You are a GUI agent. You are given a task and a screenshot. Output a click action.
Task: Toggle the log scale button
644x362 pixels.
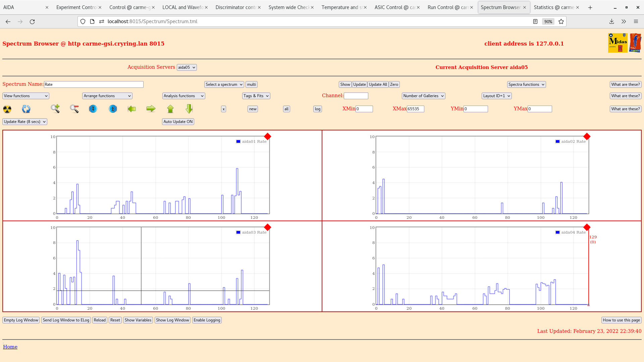click(x=317, y=109)
